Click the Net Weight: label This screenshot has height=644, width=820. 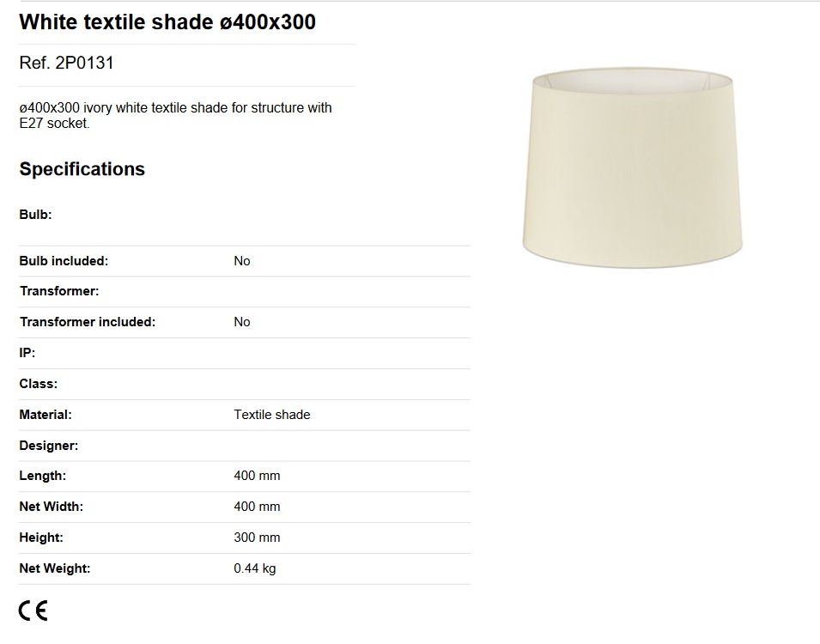coord(55,568)
